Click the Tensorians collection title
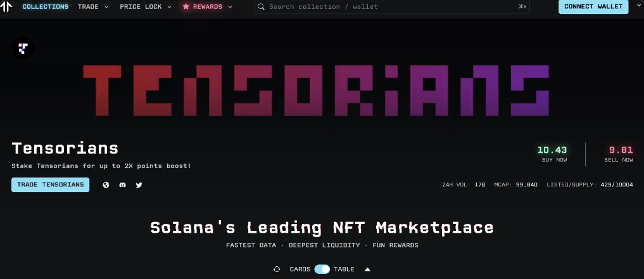Image resolution: width=644 pixels, height=279 pixels. 65,148
